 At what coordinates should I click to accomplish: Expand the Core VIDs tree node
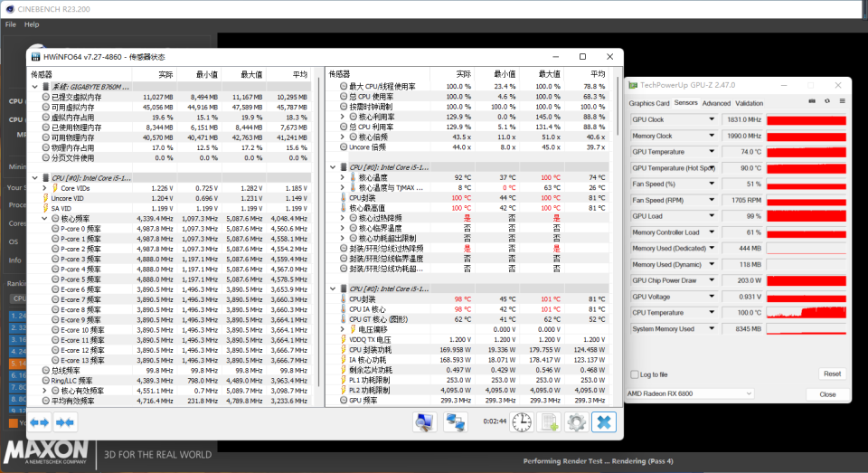coord(44,188)
